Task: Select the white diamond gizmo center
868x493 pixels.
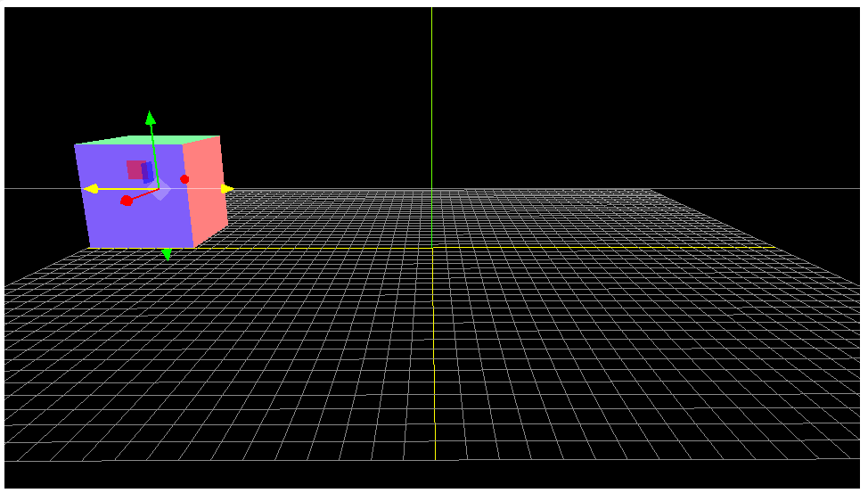Action: [x=160, y=190]
